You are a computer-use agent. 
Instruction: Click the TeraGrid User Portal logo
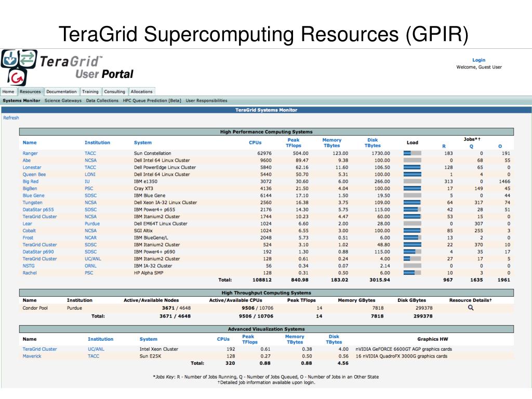tap(67, 68)
